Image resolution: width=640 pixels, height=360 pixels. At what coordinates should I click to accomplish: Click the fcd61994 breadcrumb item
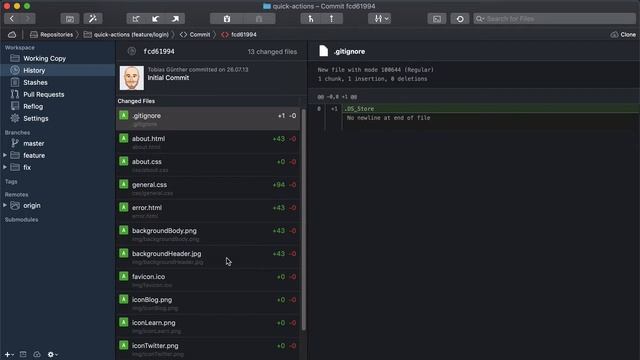pos(239,35)
